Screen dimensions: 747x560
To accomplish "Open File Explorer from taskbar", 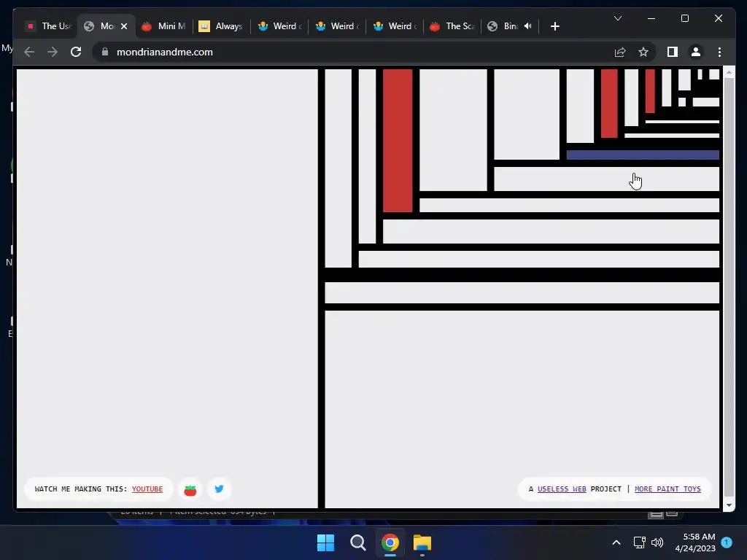I will 422,542.
